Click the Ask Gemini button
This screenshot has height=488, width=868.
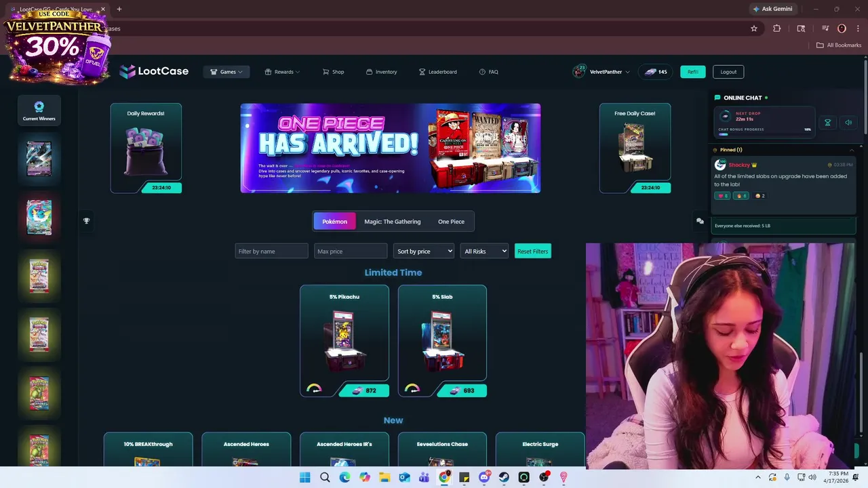coord(772,9)
